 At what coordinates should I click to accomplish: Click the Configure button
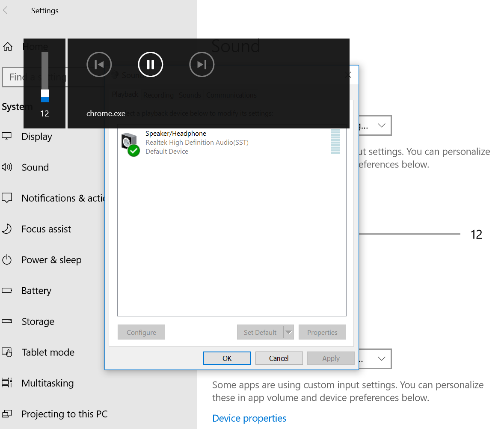[142, 332]
